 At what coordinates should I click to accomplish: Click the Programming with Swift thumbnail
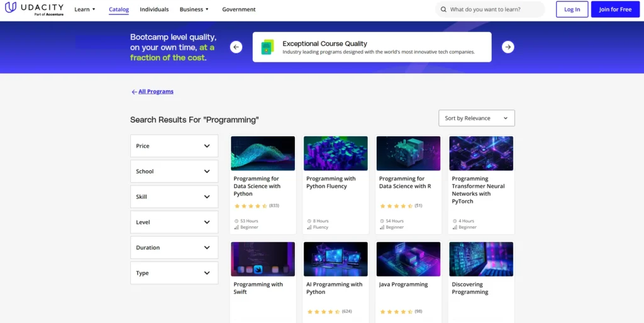(263, 259)
